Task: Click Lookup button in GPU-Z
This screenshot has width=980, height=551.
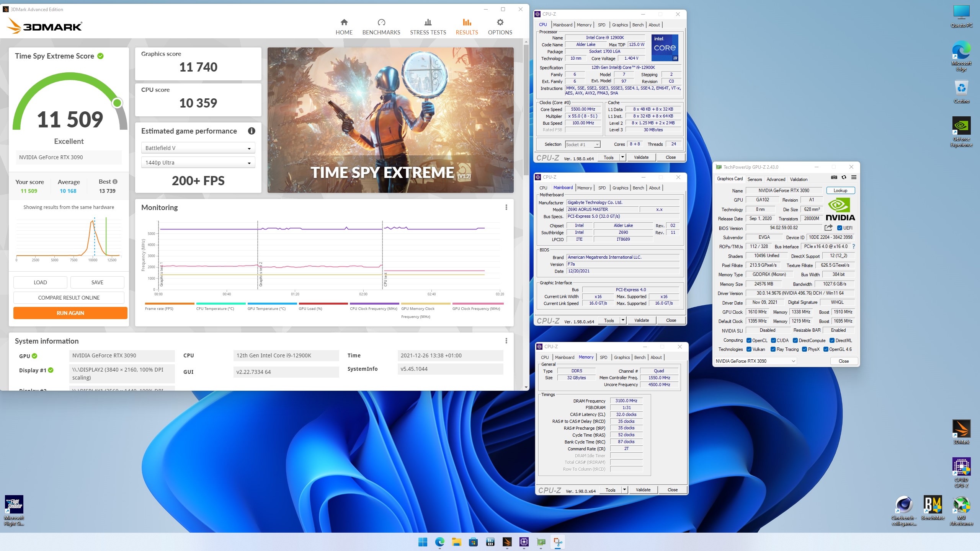Action: 841,191
